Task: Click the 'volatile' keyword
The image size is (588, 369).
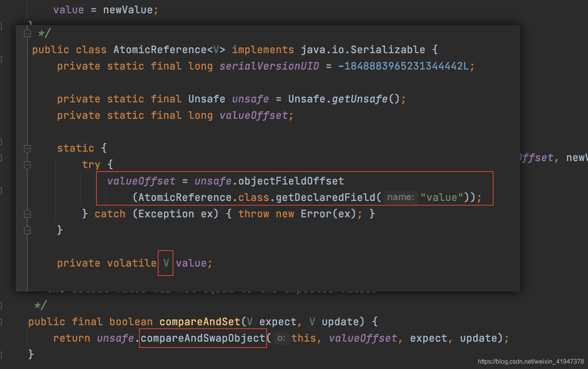Action: coord(132,263)
